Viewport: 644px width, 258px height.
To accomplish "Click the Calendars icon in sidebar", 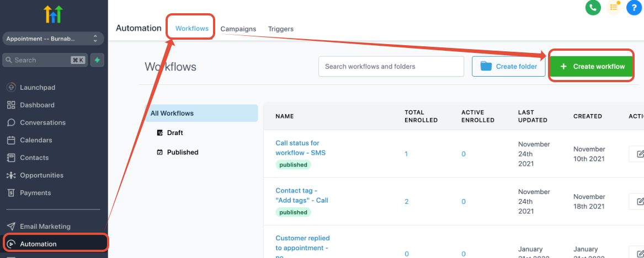I will coord(11,140).
